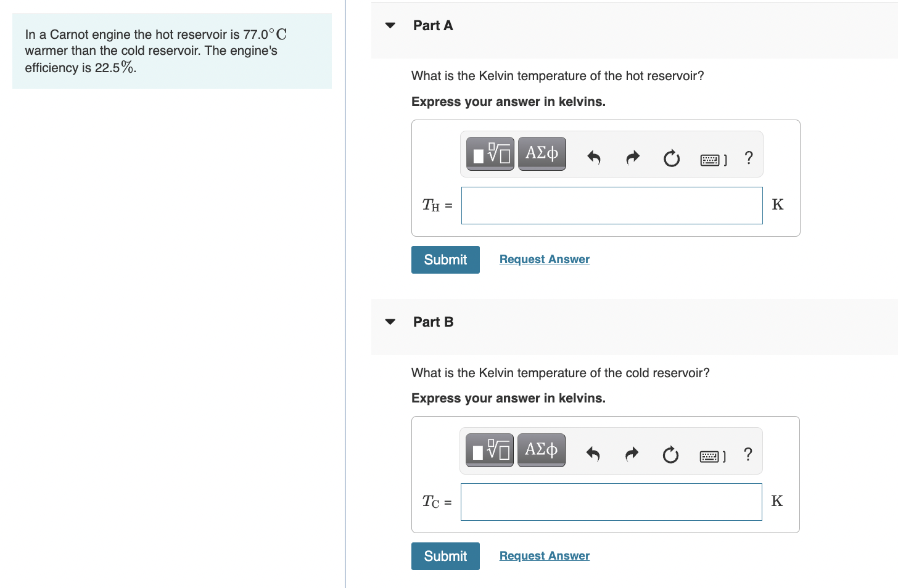Open help question mark in Part B
The width and height of the screenshot is (898, 588).
point(748,454)
